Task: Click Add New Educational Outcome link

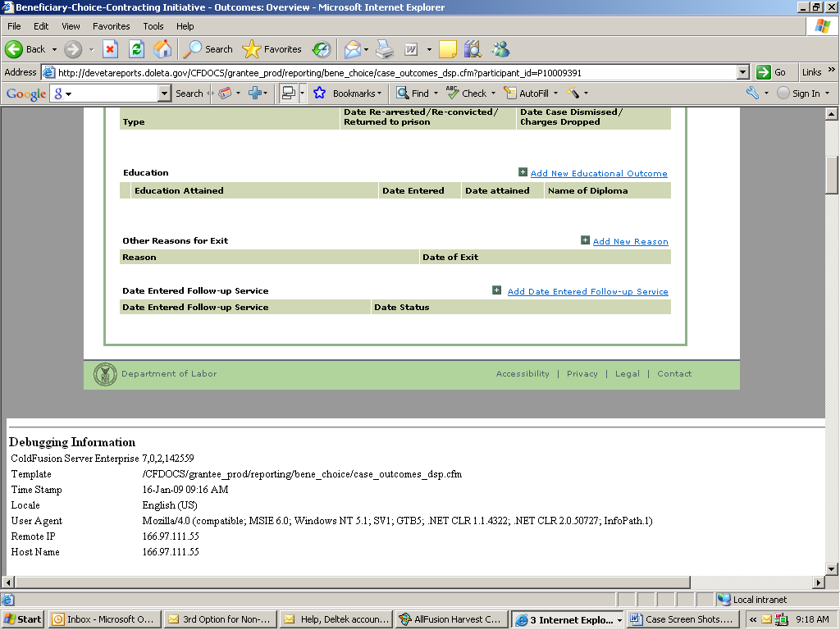Action: point(599,173)
